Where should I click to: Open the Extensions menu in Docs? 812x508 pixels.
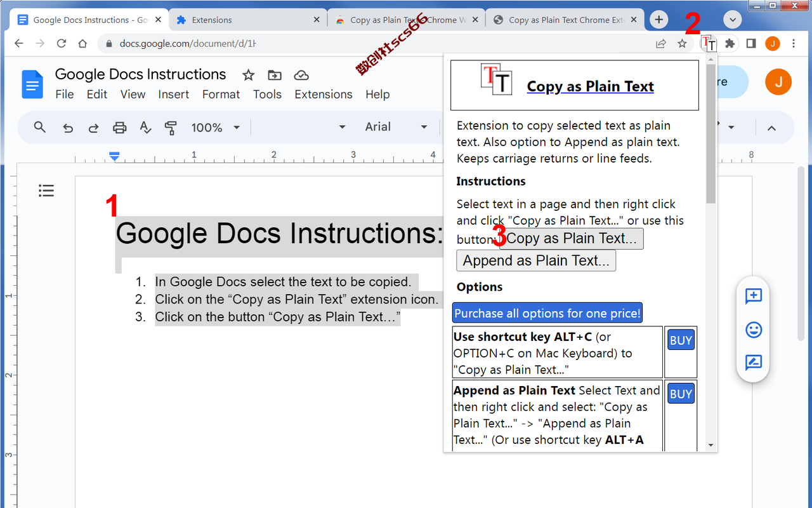tap(324, 94)
